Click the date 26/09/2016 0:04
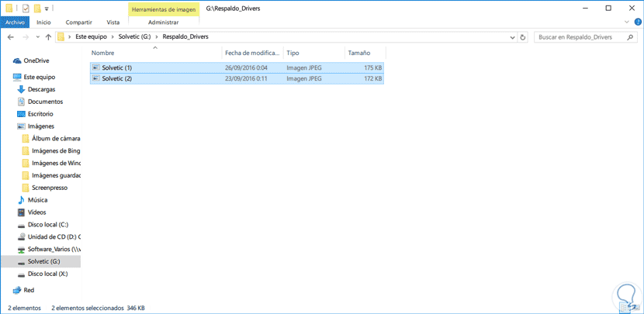644x314 pixels. (247, 67)
